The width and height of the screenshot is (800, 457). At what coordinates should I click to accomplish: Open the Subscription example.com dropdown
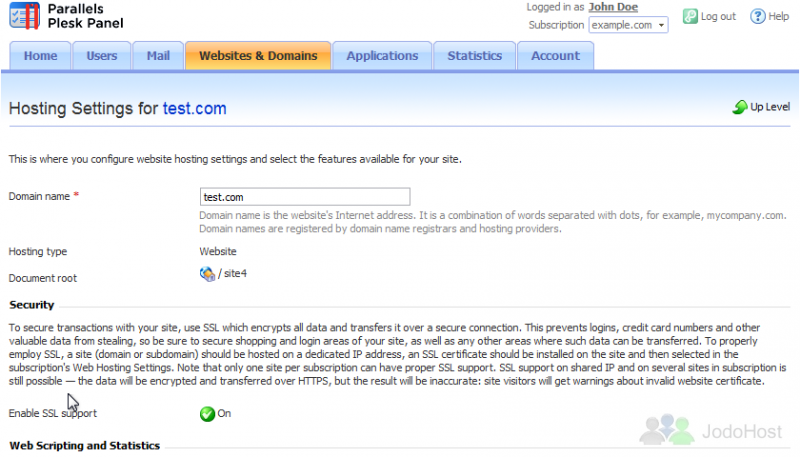(628, 25)
